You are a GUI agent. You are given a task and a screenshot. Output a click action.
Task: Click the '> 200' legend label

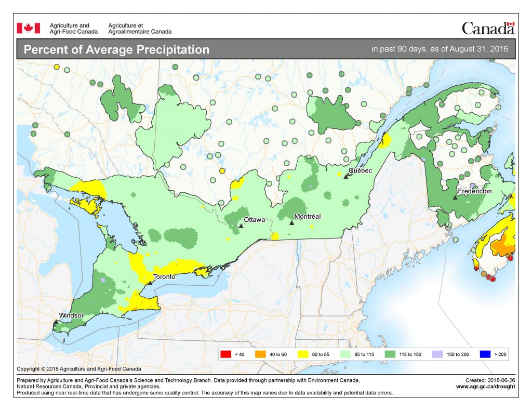(x=500, y=354)
